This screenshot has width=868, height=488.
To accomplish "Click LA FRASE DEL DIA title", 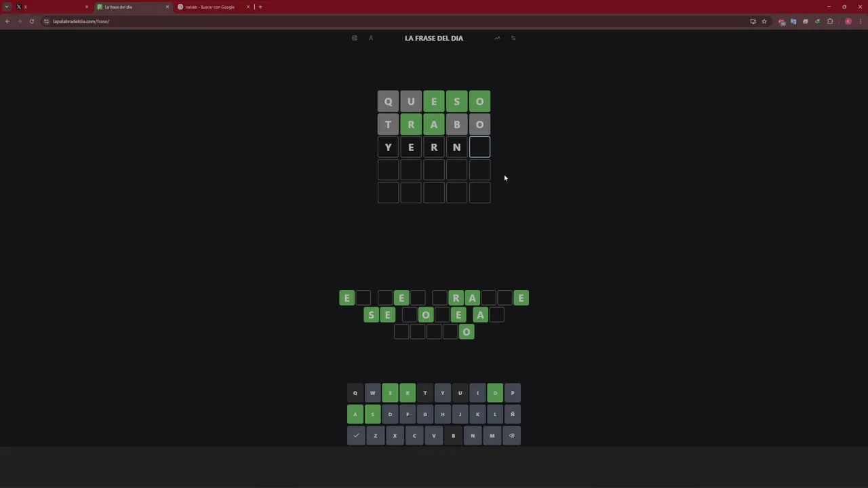I will coord(434,38).
